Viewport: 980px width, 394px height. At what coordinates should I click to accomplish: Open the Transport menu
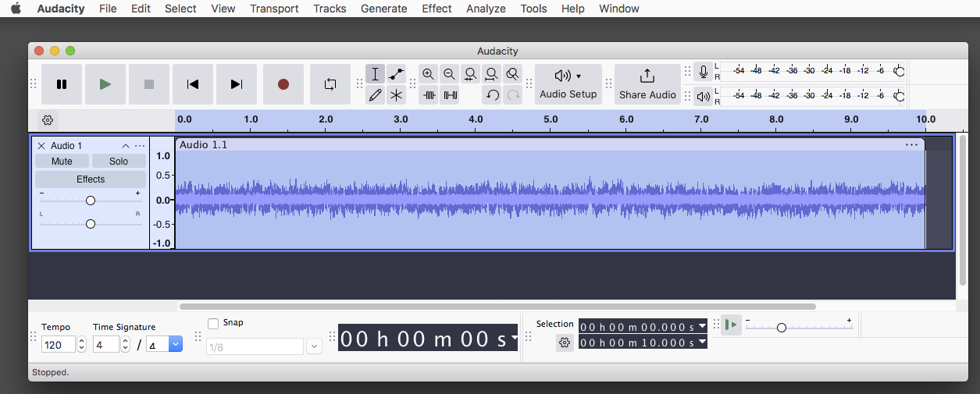[x=274, y=9]
